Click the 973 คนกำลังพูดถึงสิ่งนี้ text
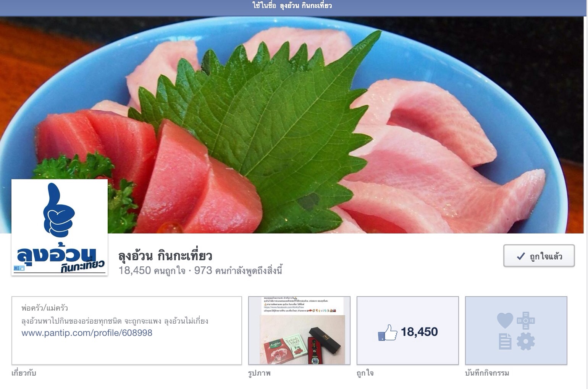This screenshot has height=389, width=588. coord(238,271)
